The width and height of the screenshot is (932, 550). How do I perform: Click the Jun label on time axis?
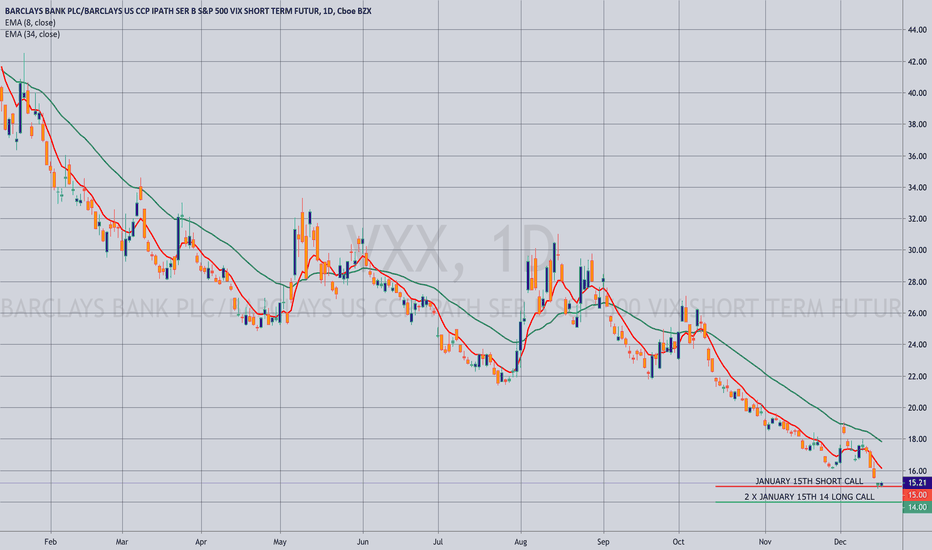point(363,542)
